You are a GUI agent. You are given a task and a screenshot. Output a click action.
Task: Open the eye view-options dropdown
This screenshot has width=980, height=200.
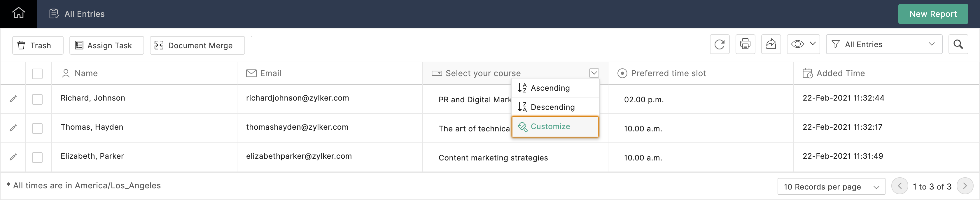point(803,44)
